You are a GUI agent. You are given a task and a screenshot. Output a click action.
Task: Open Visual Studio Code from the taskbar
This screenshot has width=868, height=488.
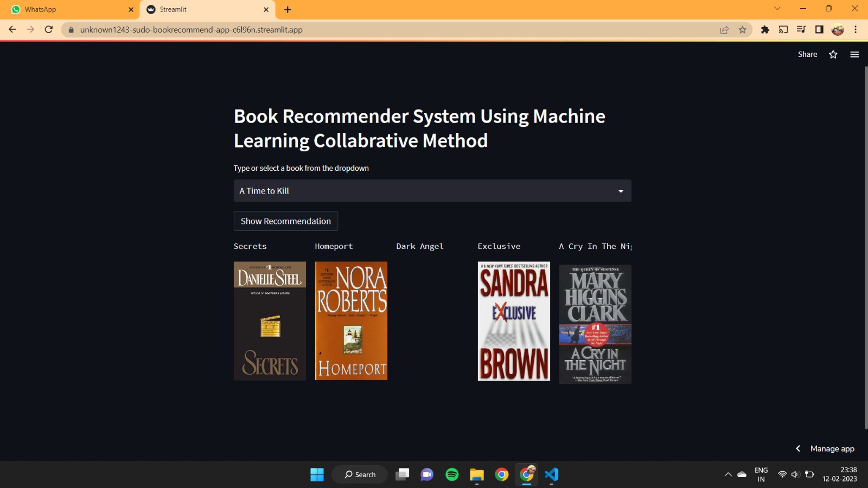click(x=552, y=474)
